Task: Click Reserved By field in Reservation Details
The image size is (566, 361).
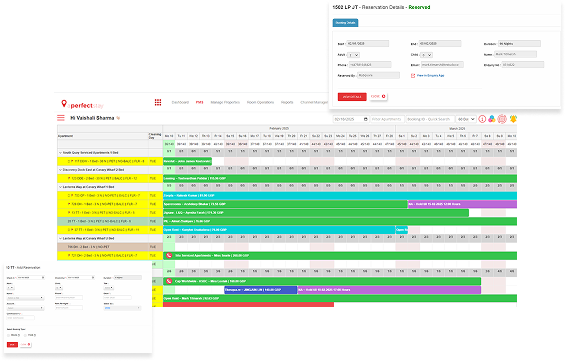Action: (378, 75)
